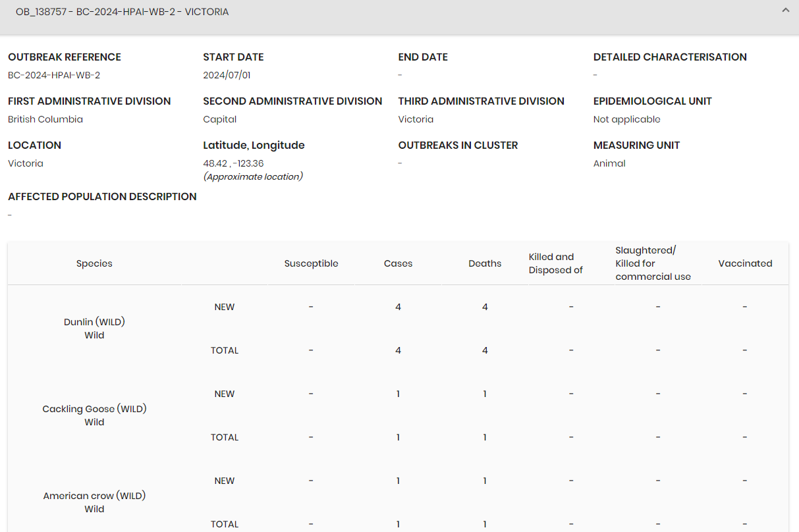Click the TOTAL deaths value for Cackling Goose

click(x=485, y=437)
